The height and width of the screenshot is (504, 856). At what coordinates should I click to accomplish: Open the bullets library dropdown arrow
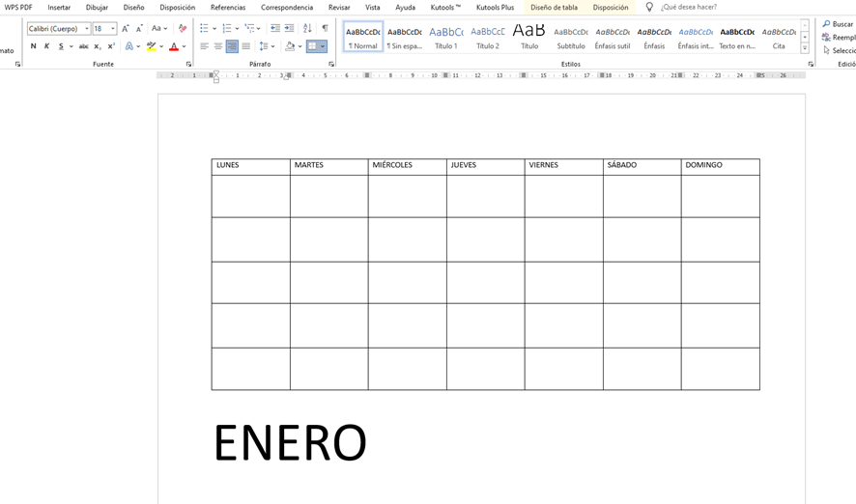tap(214, 28)
